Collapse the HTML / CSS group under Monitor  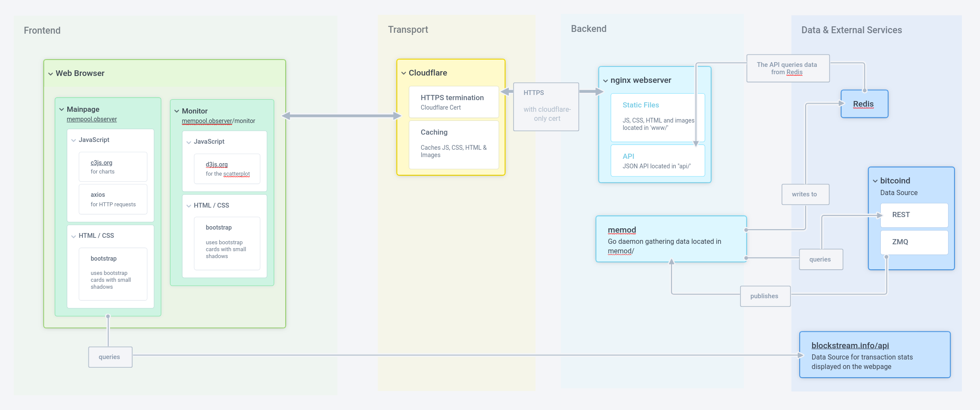click(189, 205)
